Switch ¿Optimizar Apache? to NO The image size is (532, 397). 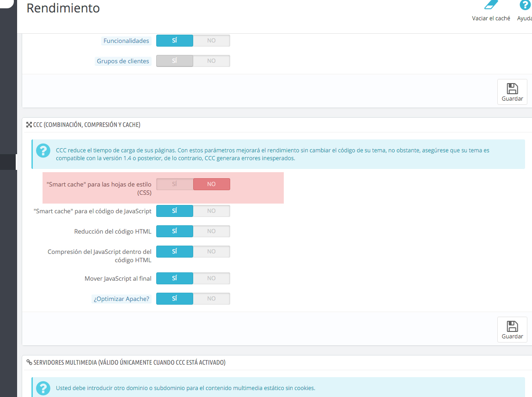(211, 299)
